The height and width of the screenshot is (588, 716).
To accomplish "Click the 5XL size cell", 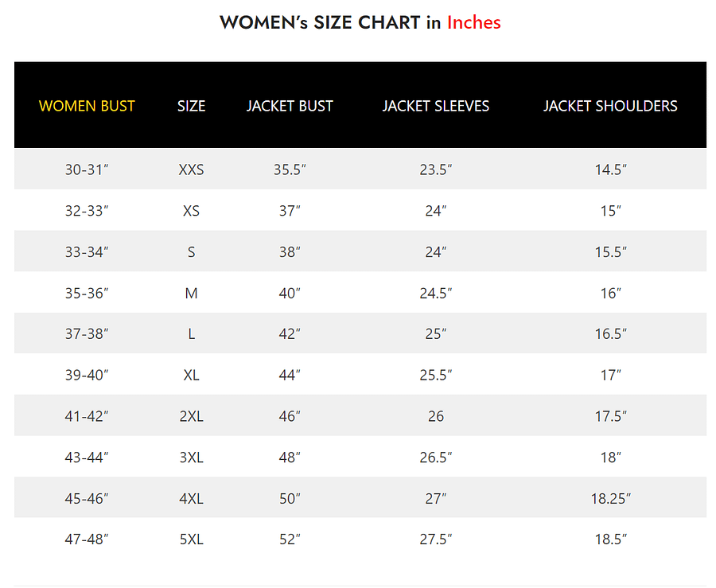I will (191, 539).
